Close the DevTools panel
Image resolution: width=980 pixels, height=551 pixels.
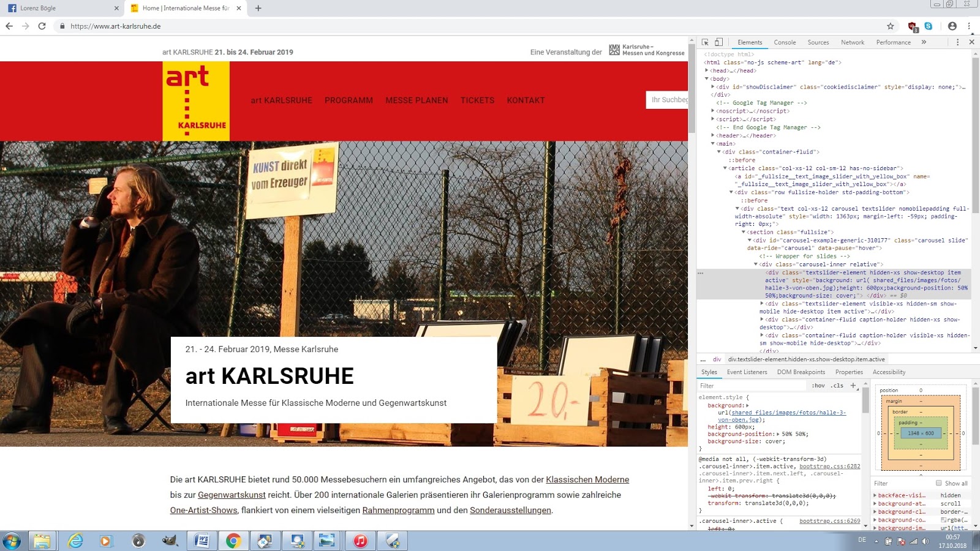coord(971,42)
